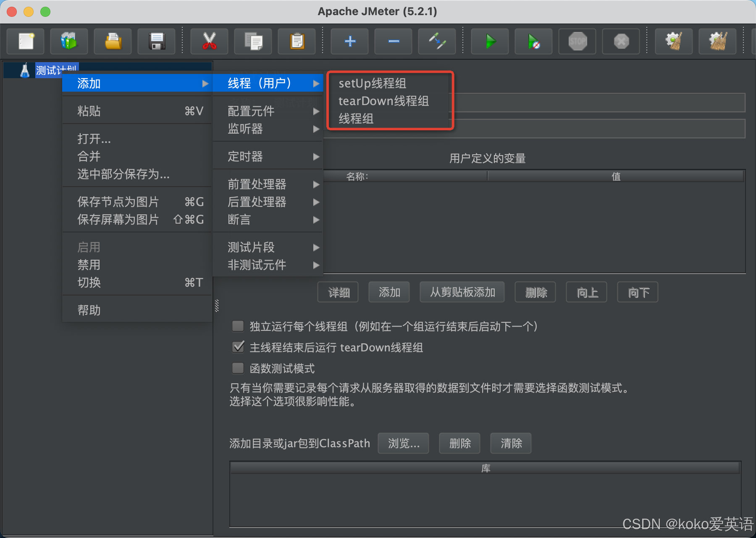
Task: Click the STOP test icon
Action: point(577,41)
